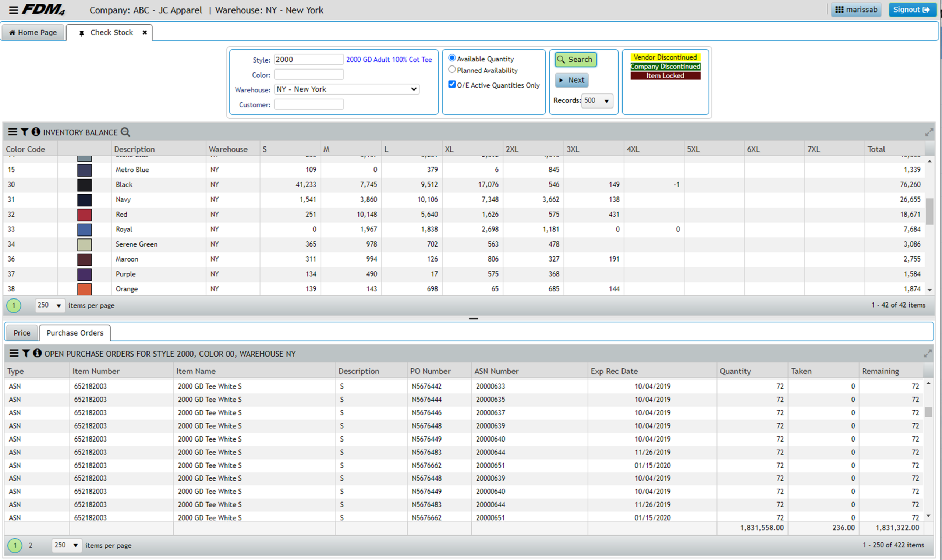This screenshot has height=560, width=942.
Task: Show Inventory Balance info icon
Action: [36, 132]
